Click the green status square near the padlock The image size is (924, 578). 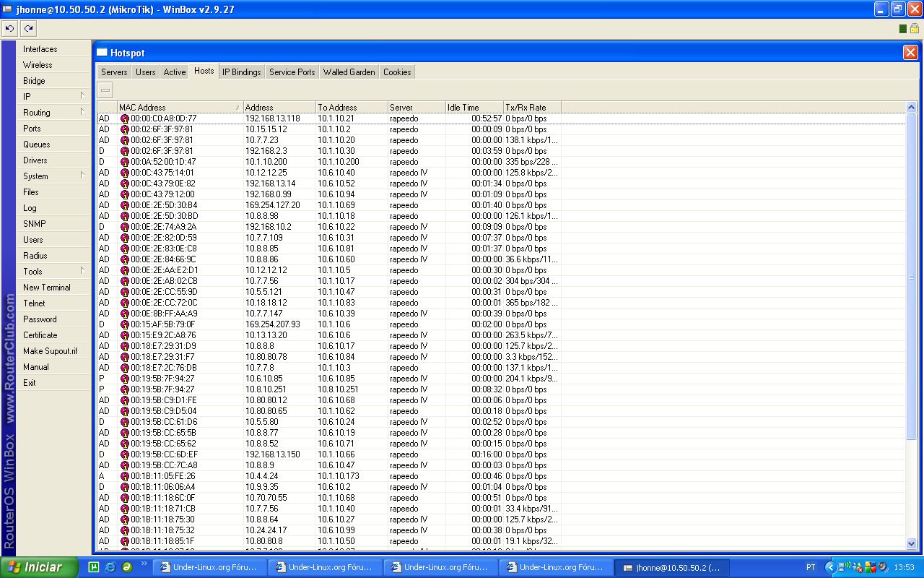coord(903,29)
